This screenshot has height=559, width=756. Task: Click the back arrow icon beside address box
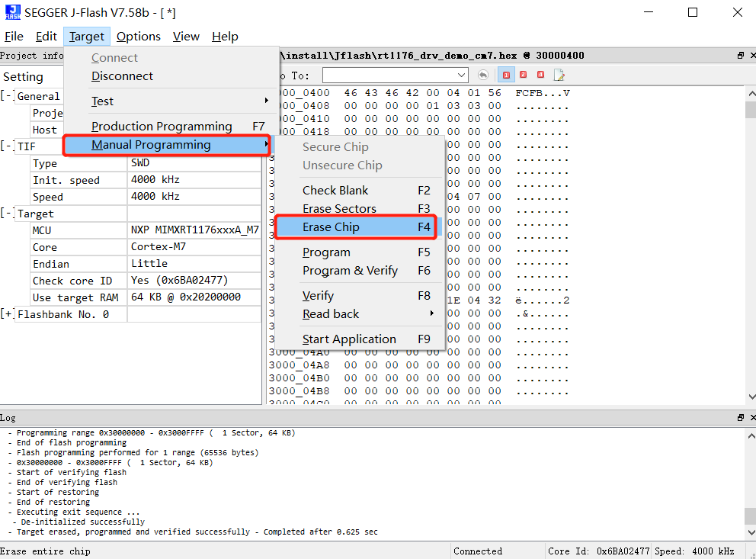[x=483, y=75]
